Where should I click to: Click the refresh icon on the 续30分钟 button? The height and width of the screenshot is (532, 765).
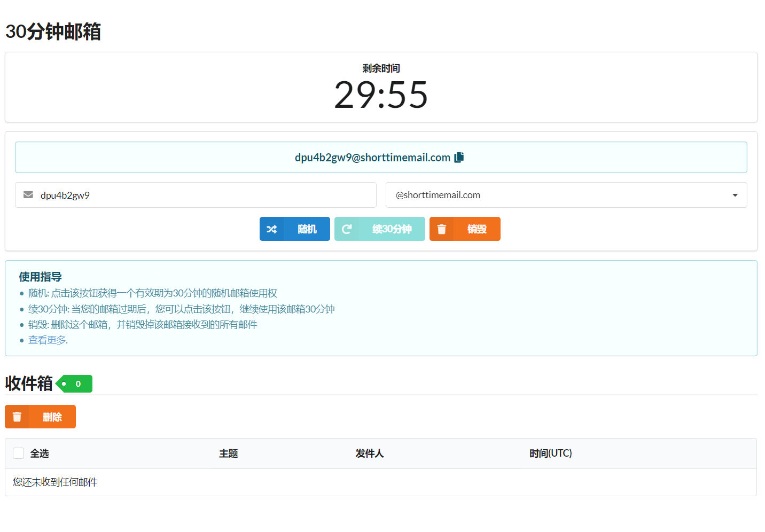[347, 229]
